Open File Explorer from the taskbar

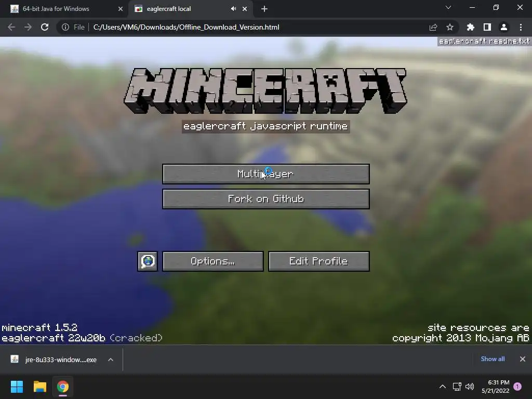(x=39, y=387)
